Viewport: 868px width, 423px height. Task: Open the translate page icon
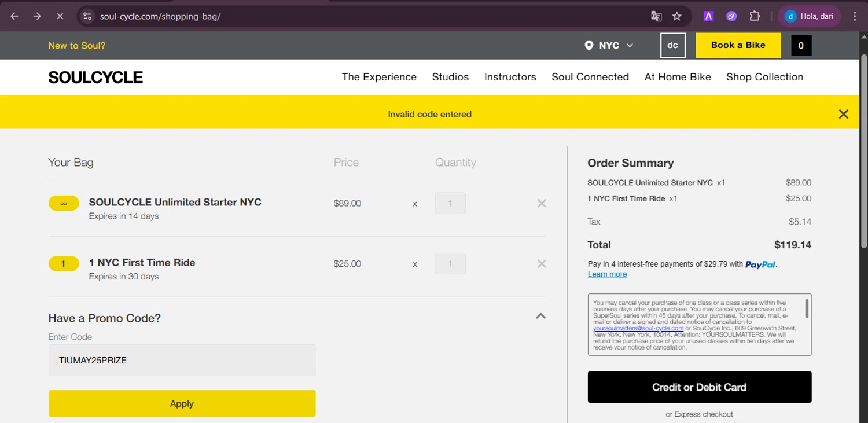656,16
